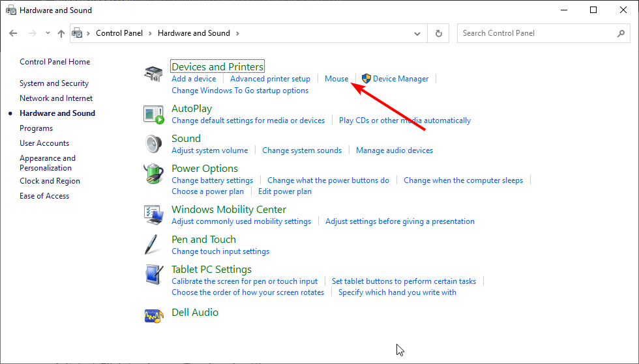Click the search magnifier icon
639x364 pixels.
click(621, 33)
